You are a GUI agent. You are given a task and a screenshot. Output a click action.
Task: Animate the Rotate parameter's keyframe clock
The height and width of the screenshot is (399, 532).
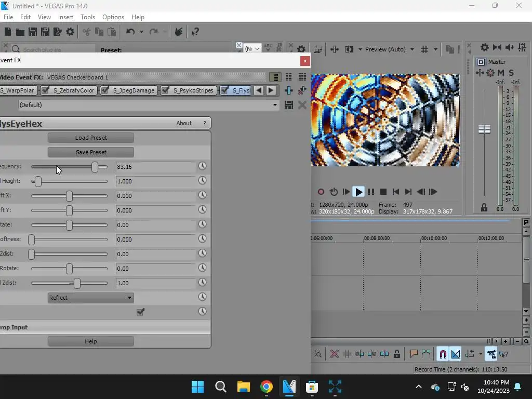coord(202,268)
